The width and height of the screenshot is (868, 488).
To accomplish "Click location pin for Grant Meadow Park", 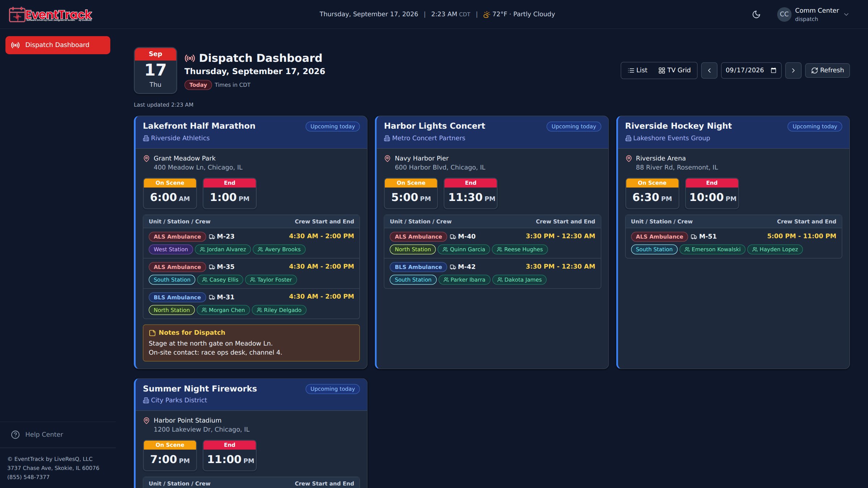I will pyautogui.click(x=146, y=158).
